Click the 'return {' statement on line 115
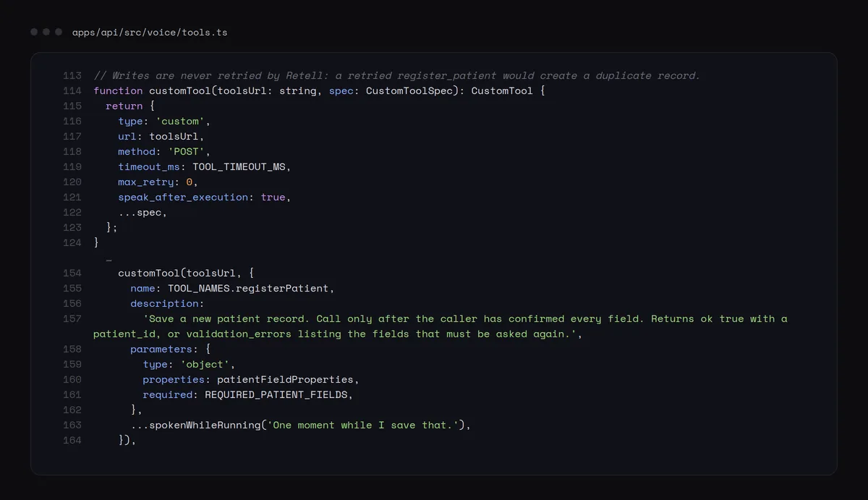The width and height of the screenshot is (868, 500). [x=130, y=106]
